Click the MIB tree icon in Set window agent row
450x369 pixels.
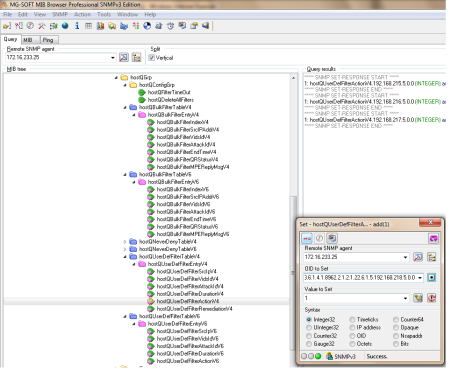tap(432, 257)
